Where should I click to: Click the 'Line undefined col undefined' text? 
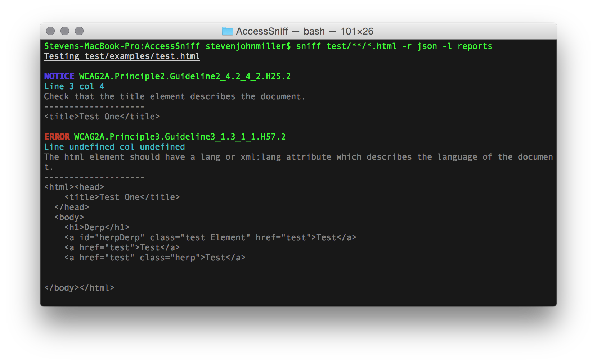point(115,147)
